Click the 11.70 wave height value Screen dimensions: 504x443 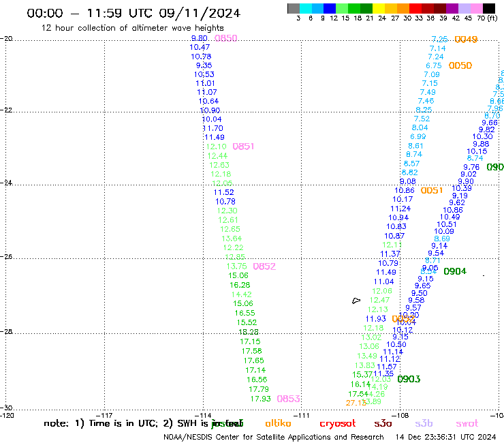[212, 128]
